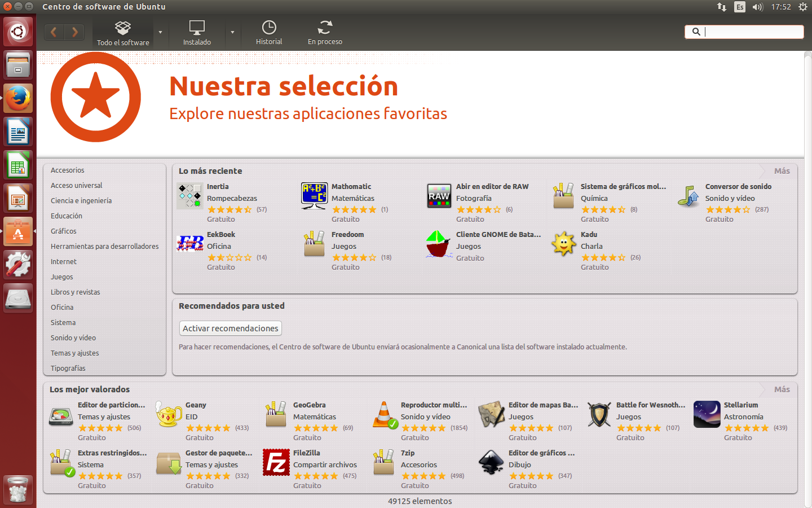Open the Tipografías category

pyautogui.click(x=68, y=368)
